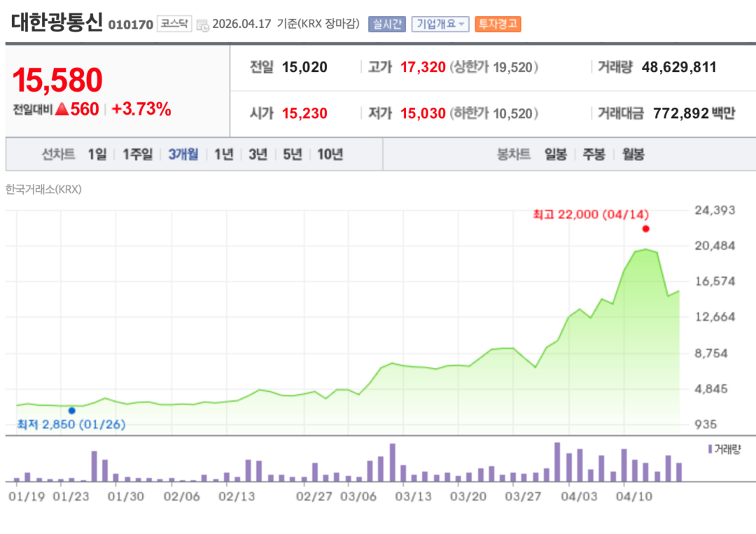Switch chart to 3년 period
The image size is (756, 534).
click(x=258, y=155)
